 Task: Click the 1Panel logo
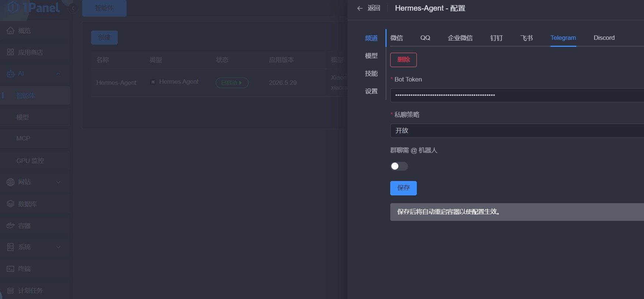pyautogui.click(x=34, y=7)
